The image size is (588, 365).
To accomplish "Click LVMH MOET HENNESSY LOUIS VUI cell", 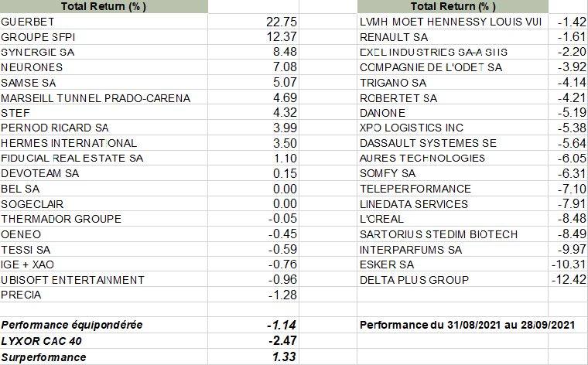I will 451,22.
